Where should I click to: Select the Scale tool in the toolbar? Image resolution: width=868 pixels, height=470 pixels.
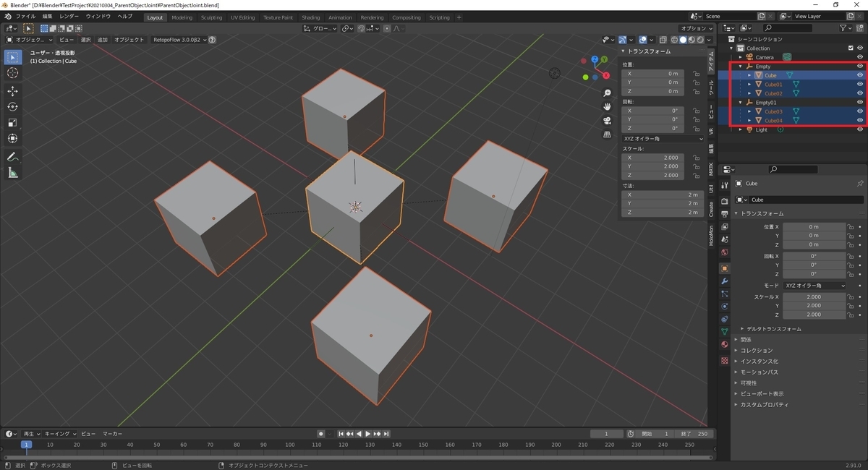click(x=12, y=122)
